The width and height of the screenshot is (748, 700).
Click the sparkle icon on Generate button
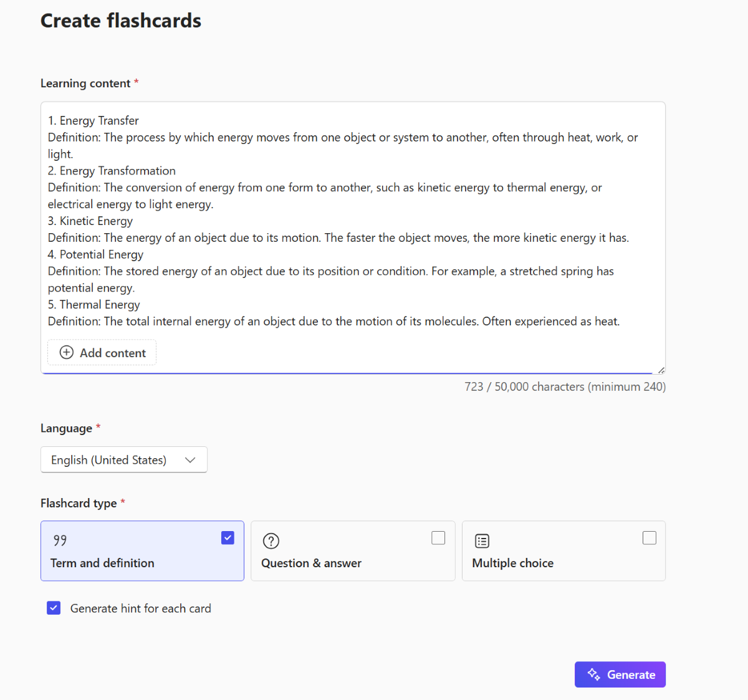[x=594, y=674]
